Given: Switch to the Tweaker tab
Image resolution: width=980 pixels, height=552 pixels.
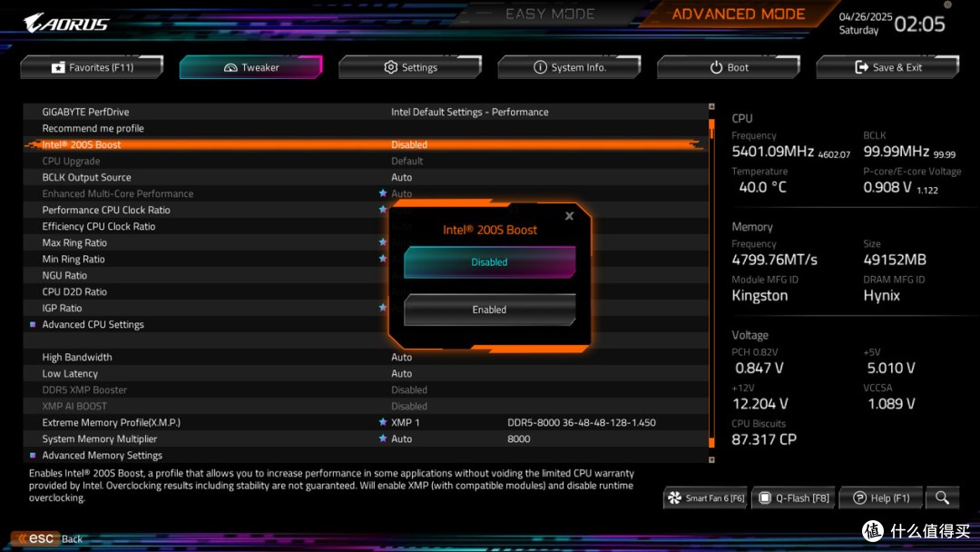Looking at the screenshot, I should tap(251, 67).
